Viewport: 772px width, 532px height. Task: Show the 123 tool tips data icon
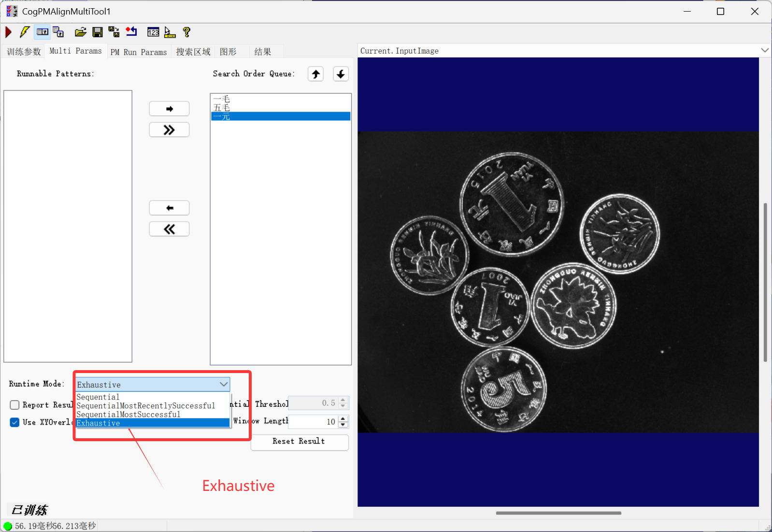point(153,32)
